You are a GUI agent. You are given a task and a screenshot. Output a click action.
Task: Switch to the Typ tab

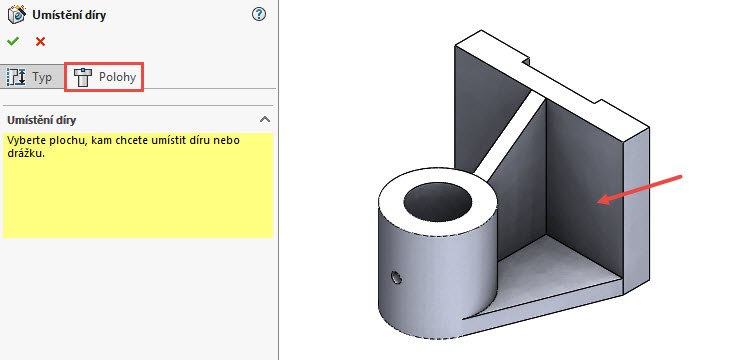[x=32, y=77]
